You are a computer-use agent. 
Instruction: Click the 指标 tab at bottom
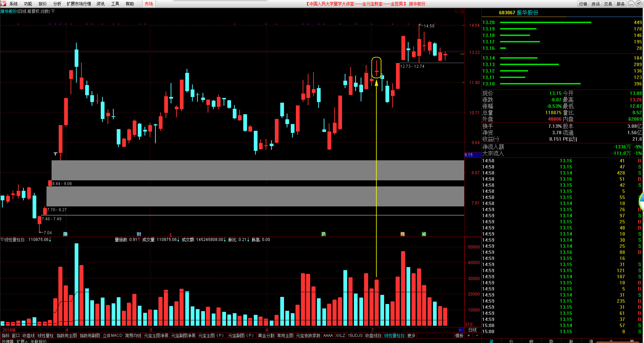[x=5, y=336]
